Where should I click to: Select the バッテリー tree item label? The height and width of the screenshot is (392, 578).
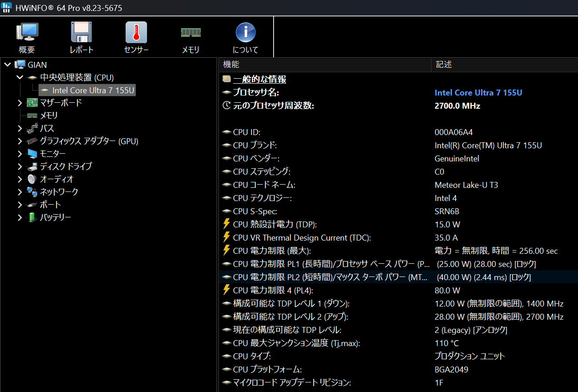click(x=56, y=217)
